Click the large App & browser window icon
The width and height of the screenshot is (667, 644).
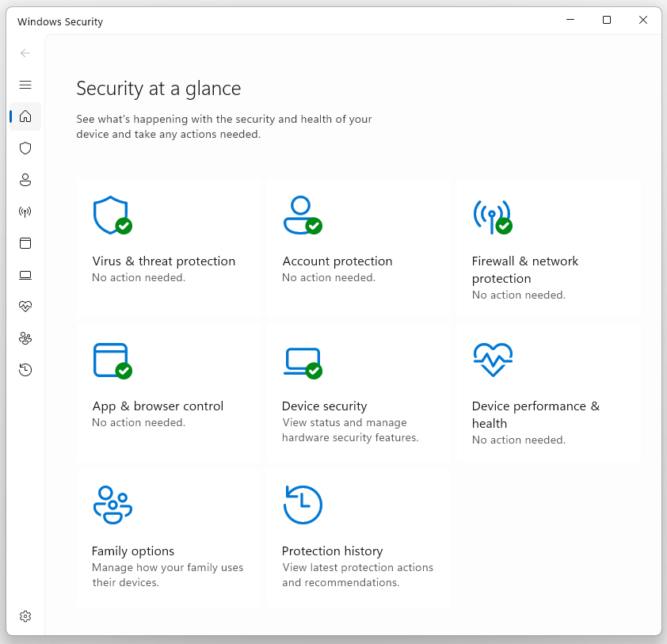point(112,360)
